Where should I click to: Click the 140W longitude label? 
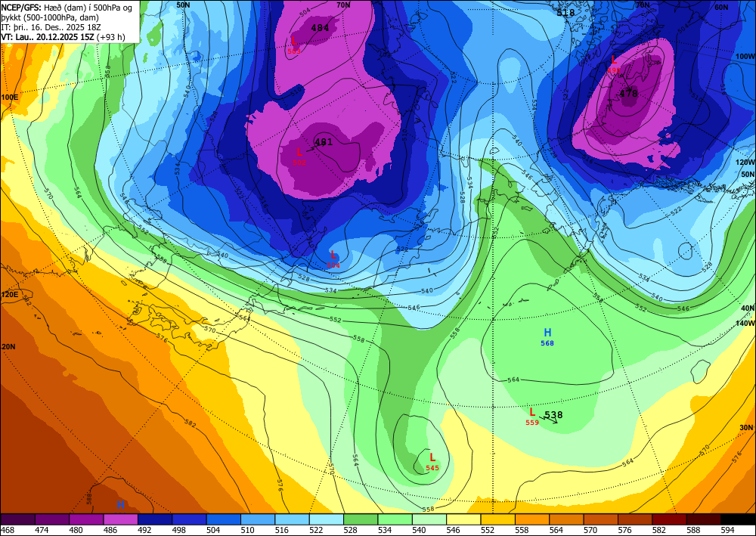pyautogui.click(x=745, y=324)
